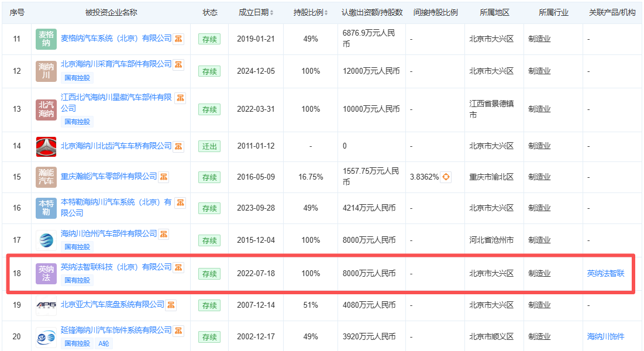Screen dimensions: 644x351
Task: Click the A轮 funding tag
Action: [x=104, y=343]
